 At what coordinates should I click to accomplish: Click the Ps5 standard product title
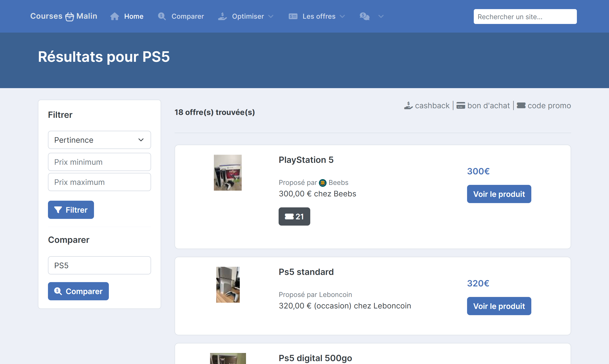coord(306,272)
